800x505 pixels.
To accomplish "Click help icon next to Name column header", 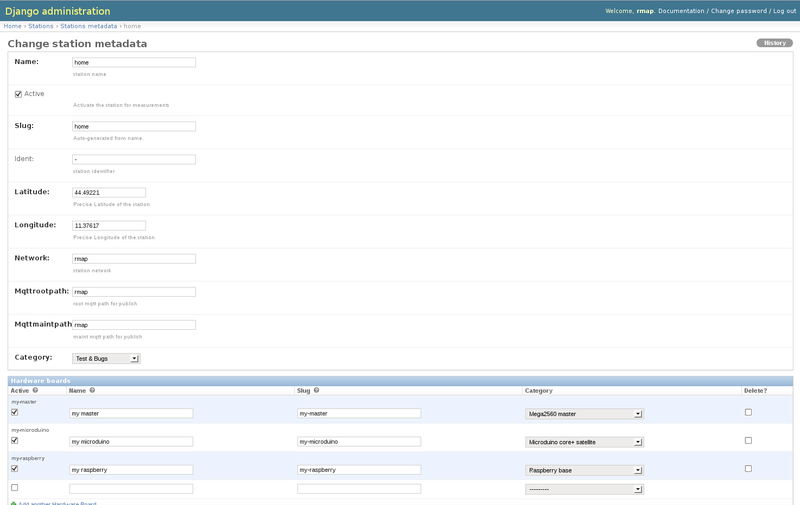I will point(92,391).
